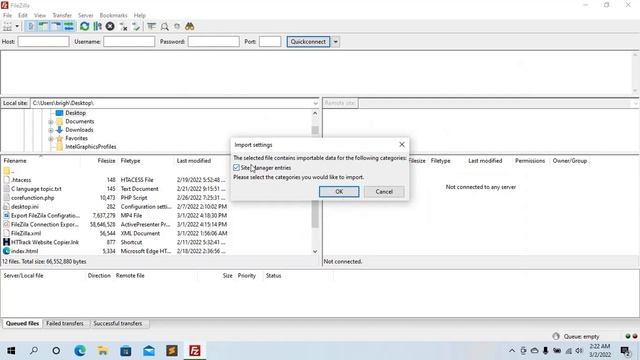640x360 pixels.
Task: Open the Site Manager toolbar icon
Action: point(7,27)
